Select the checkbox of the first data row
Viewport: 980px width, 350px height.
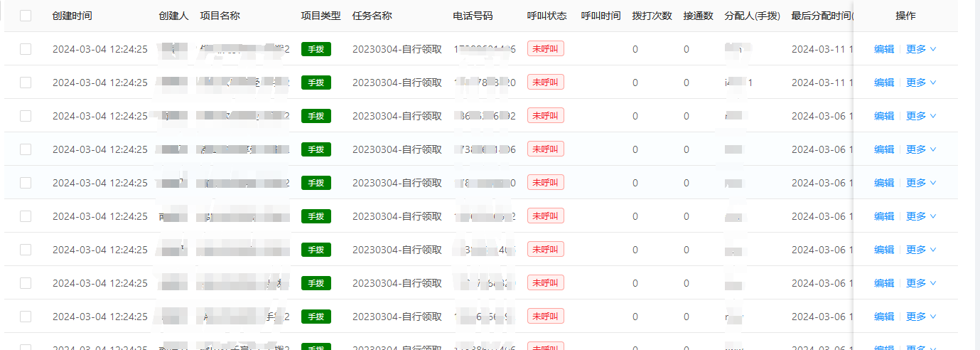pos(26,49)
